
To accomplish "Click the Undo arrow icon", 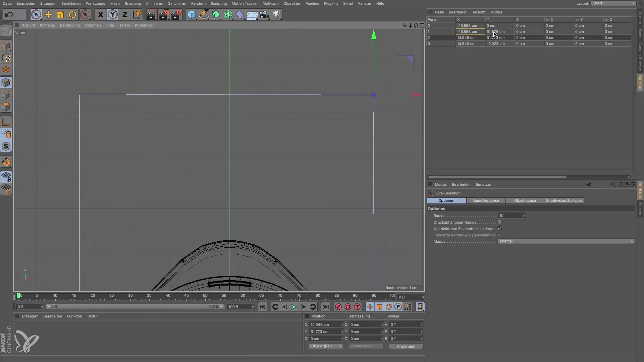I will click(9, 15).
